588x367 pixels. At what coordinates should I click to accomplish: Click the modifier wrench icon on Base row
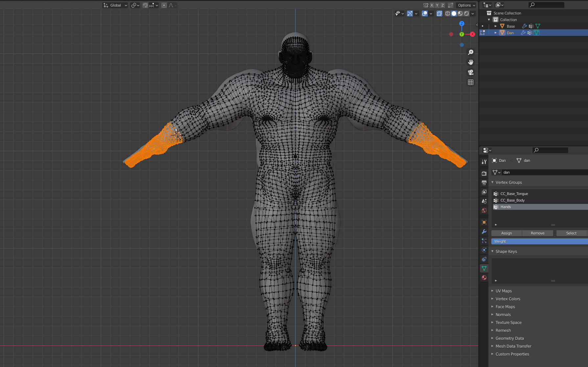[x=525, y=26]
